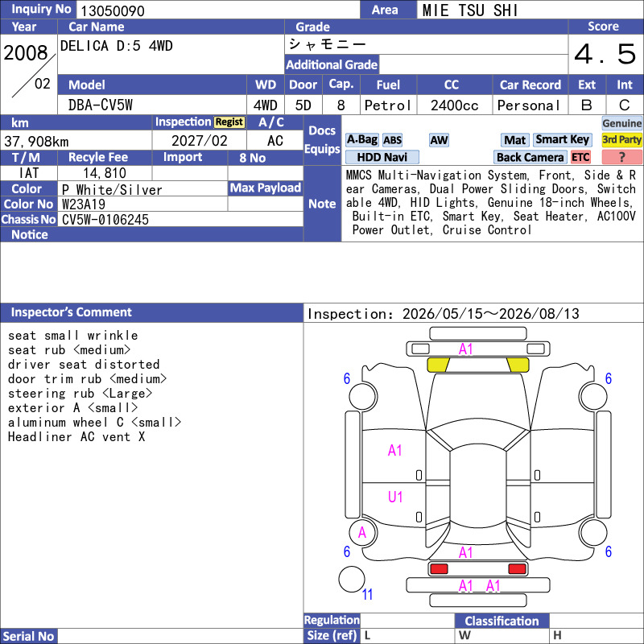
Task: Click the AW equipment badge
Action: (x=439, y=140)
